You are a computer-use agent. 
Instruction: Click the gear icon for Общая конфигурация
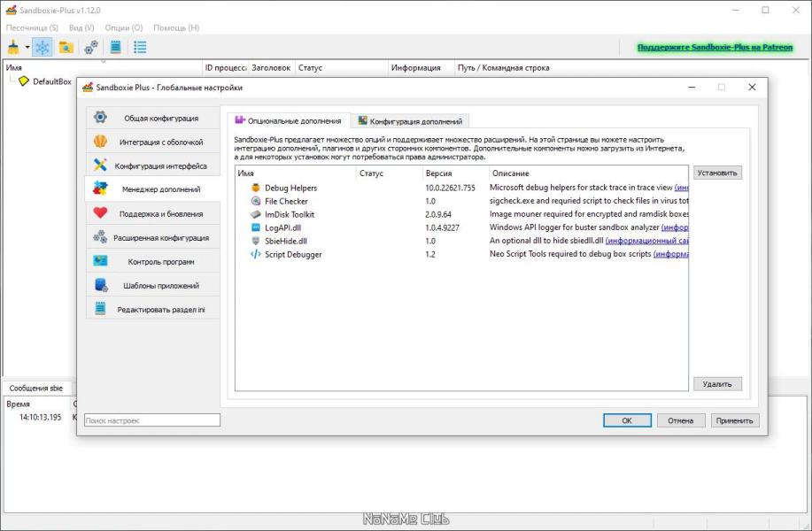click(x=100, y=117)
